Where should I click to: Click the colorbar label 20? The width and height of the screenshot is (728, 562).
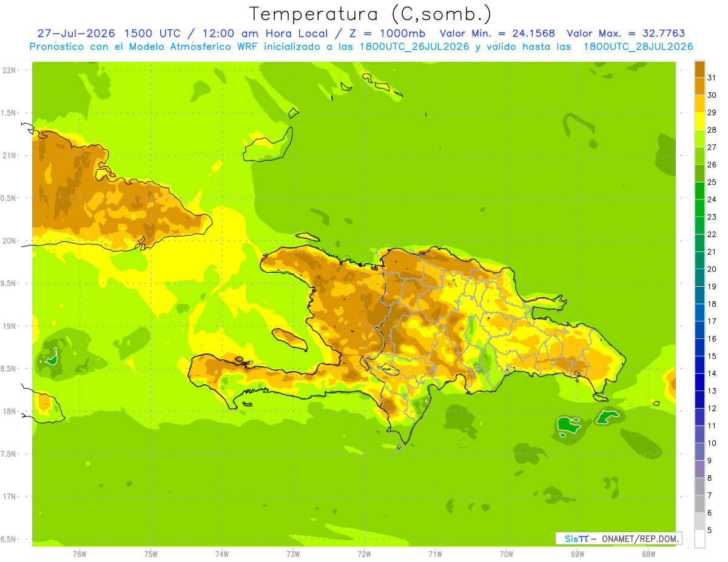[x=712, y=269]
